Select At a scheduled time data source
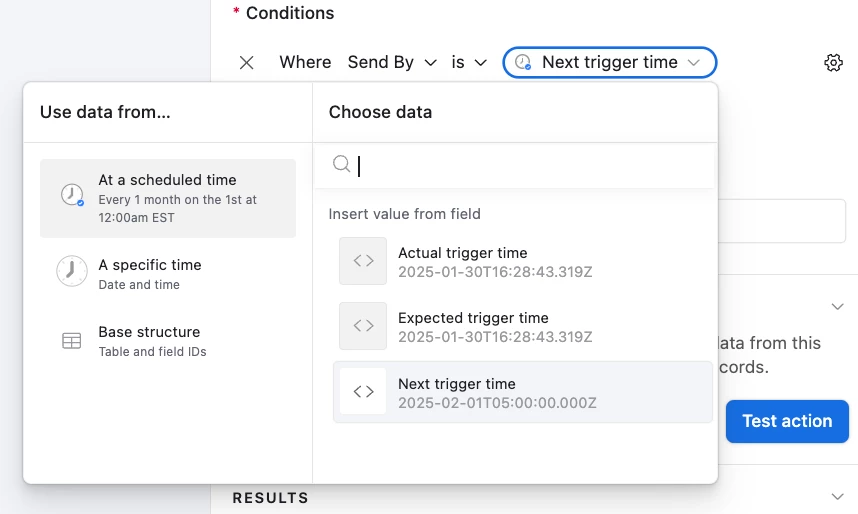This screenshot has width=858, height=514. (x=168, y=198)
